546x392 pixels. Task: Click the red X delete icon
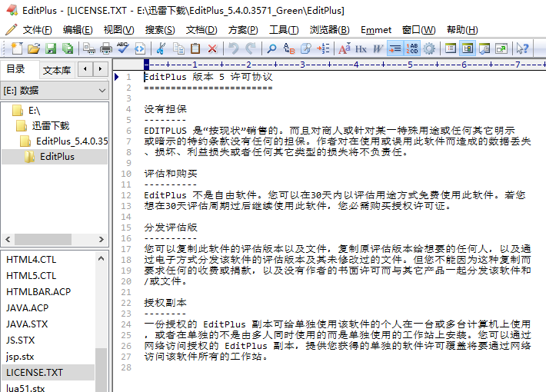click(212, 48)
